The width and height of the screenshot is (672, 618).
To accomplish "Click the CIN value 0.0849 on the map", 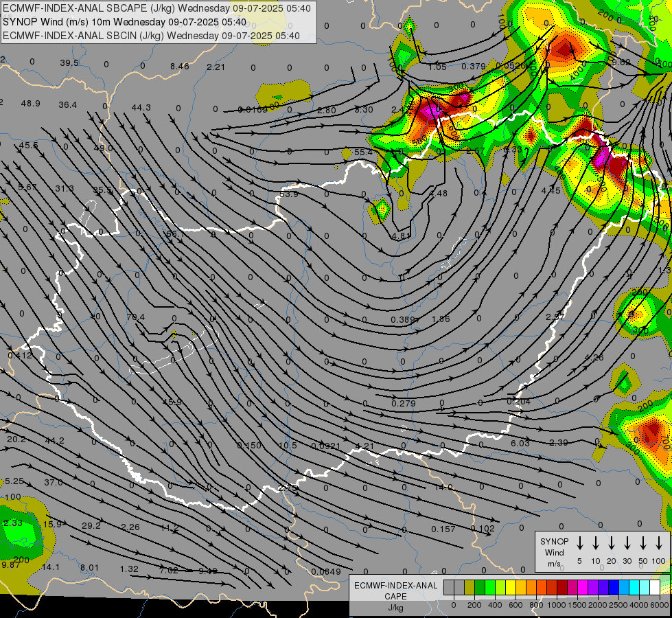I will point(326,571).
